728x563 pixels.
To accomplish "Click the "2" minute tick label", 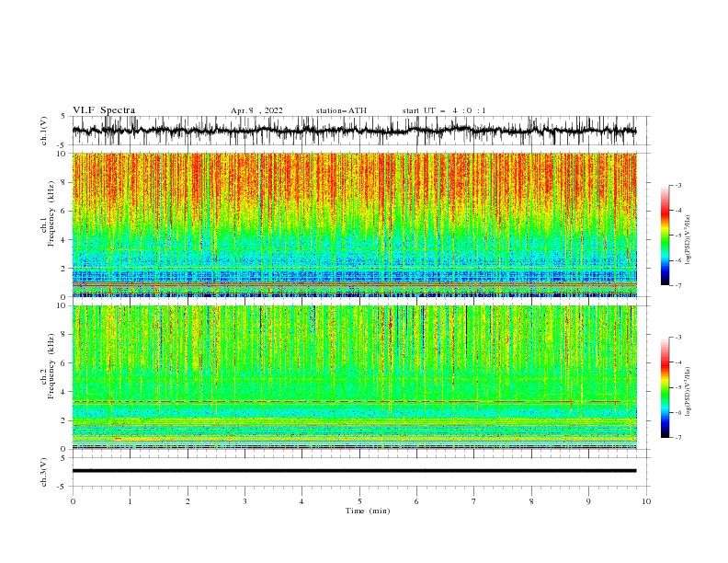I will coord(188,501).
